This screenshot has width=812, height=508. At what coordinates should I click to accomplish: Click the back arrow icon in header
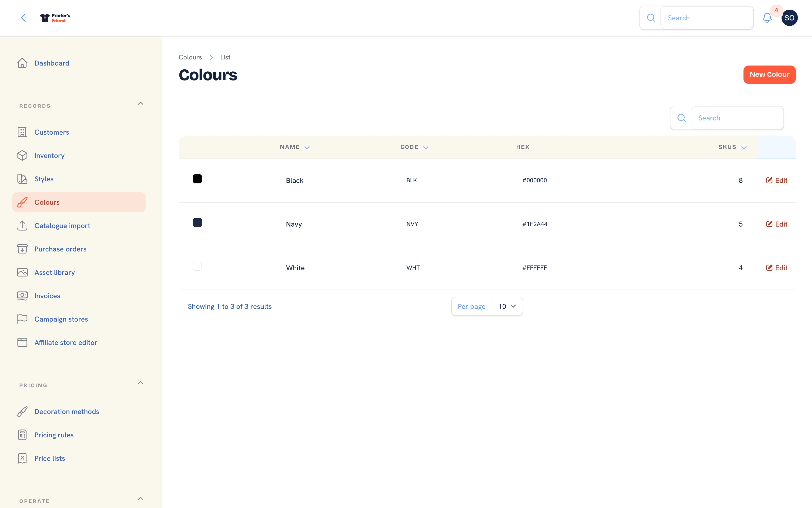pos(24,18)
